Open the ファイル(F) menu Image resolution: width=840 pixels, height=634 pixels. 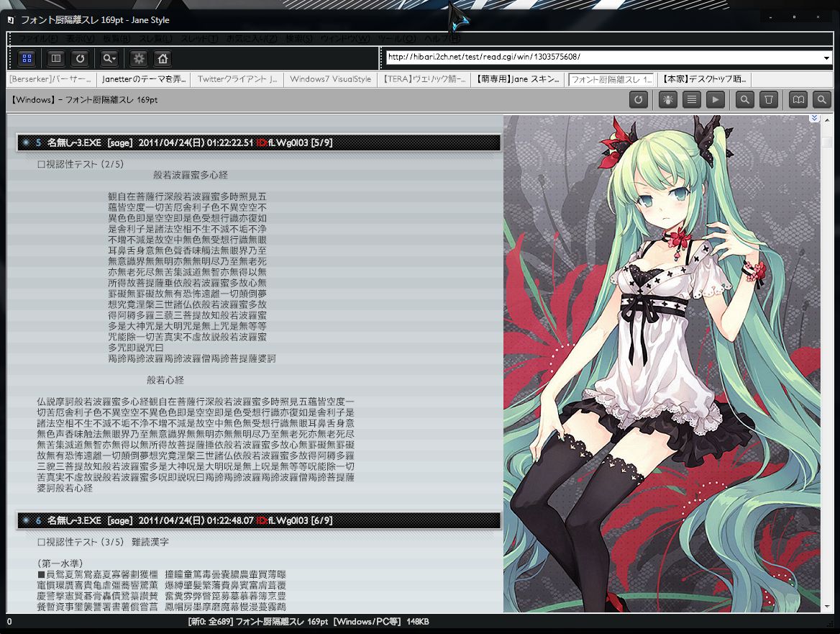(38, 39)
